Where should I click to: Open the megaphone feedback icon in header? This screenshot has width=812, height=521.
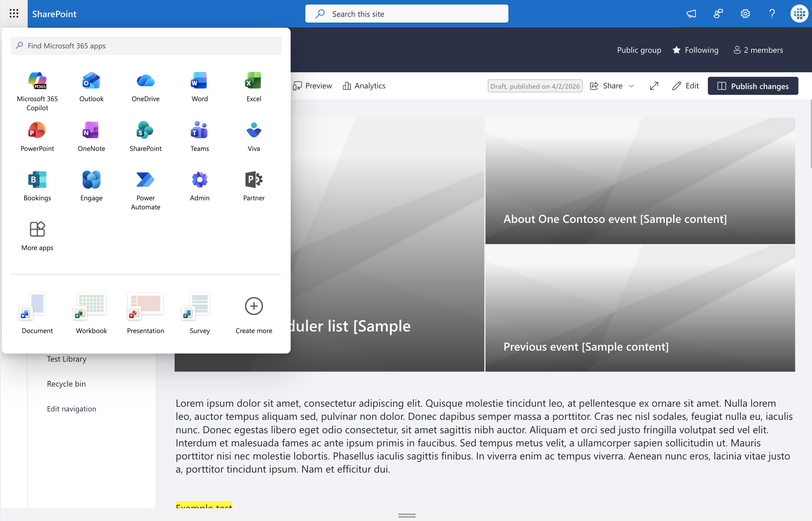click(691, 13)
